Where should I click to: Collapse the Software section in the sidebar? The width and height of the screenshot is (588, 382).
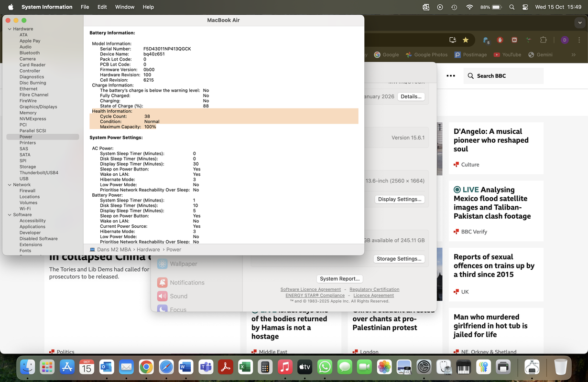pos(9,215)
